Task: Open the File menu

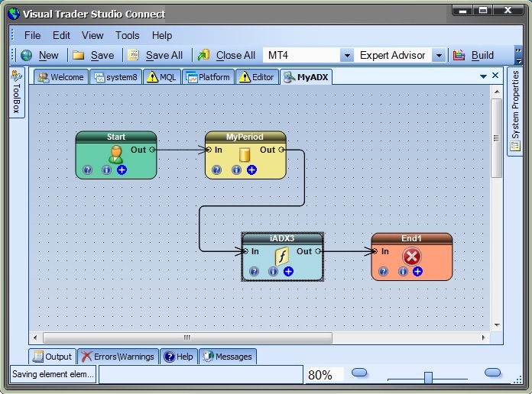Action: pyautogui.click(x=33, y=35)
